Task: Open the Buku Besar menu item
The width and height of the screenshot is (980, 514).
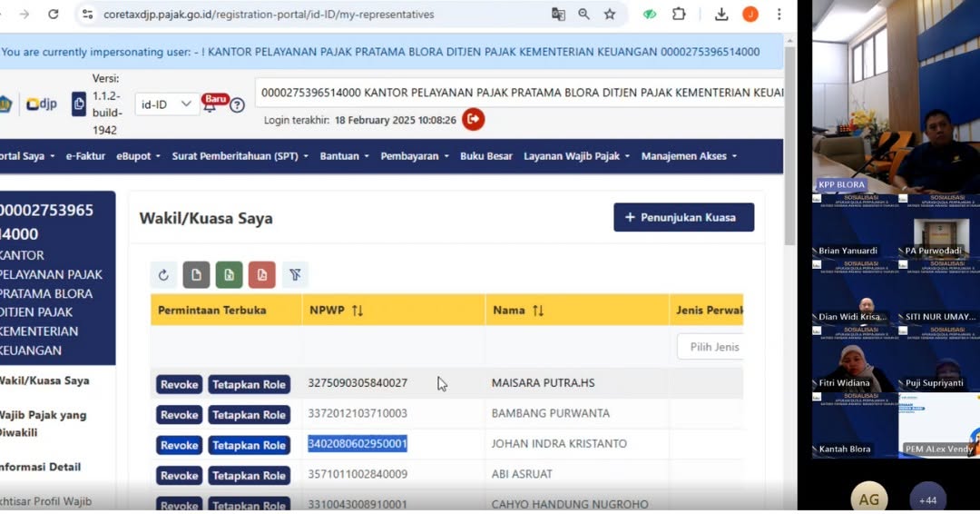Action: coord(486,156)
